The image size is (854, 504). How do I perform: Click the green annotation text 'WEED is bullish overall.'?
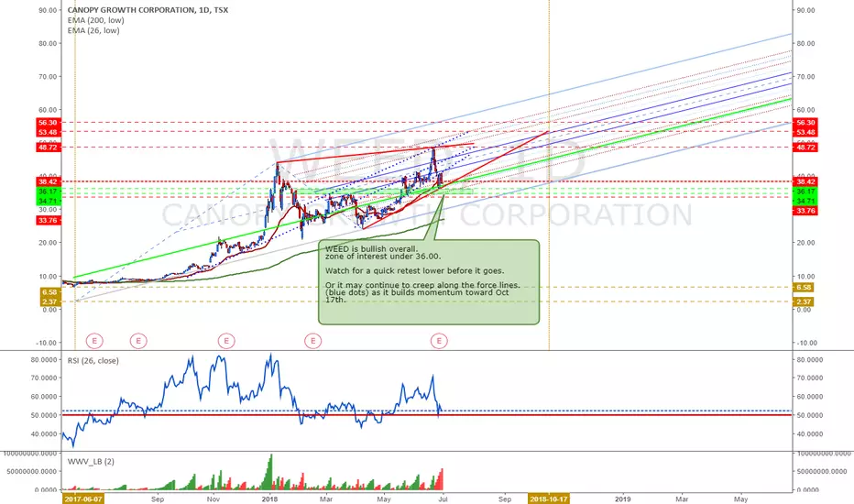pyautogui.click(x=372, y=249)
